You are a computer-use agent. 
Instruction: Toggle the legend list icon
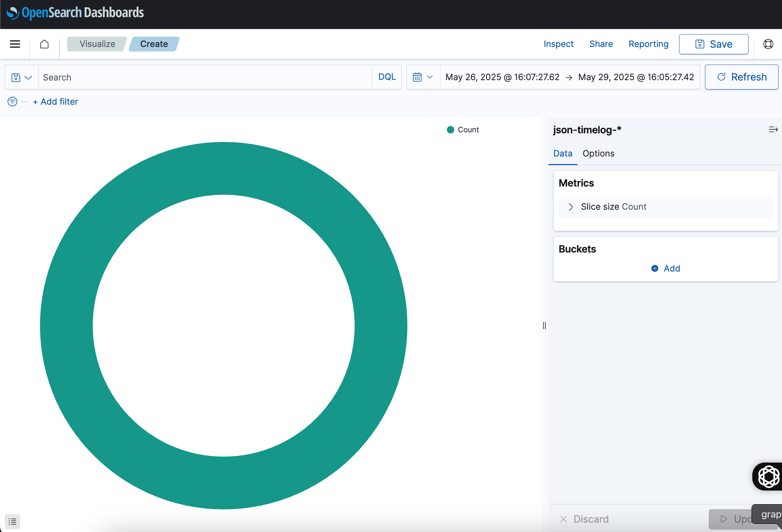(x=12, y=521)
